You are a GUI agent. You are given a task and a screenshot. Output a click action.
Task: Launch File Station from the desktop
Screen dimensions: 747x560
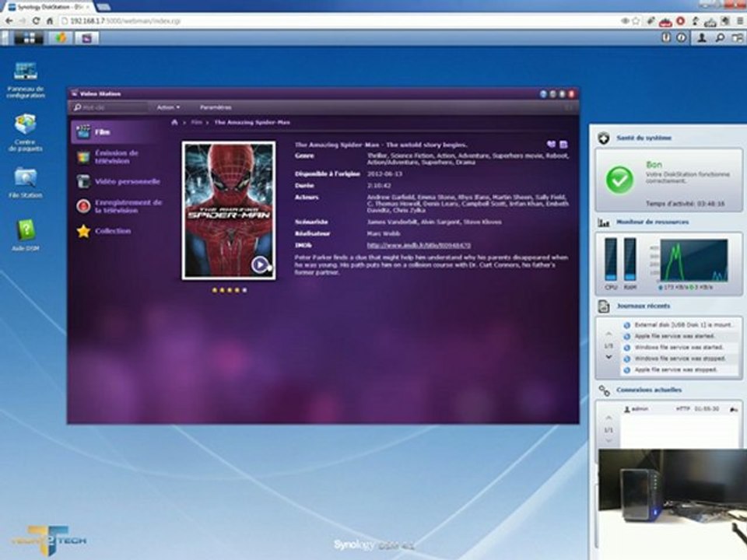pos(26,178)
